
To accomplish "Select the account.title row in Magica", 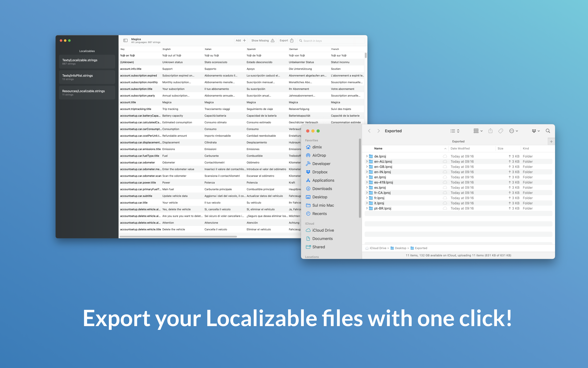I will tap(242, 102).
